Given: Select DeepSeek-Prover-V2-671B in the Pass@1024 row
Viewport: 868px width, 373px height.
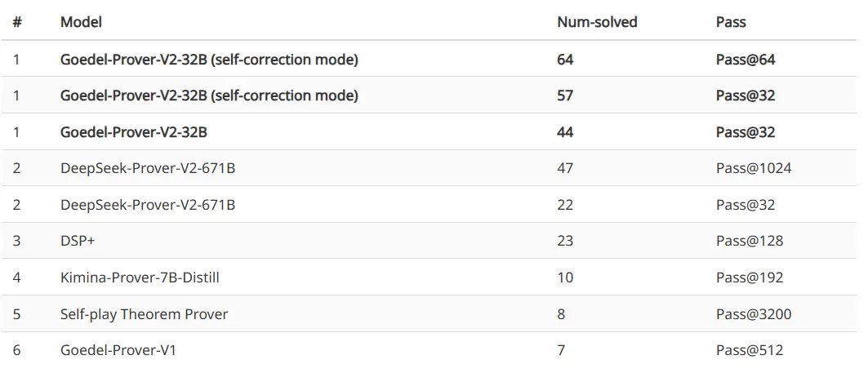Looking at the screenshot, I should pos(148,168).
